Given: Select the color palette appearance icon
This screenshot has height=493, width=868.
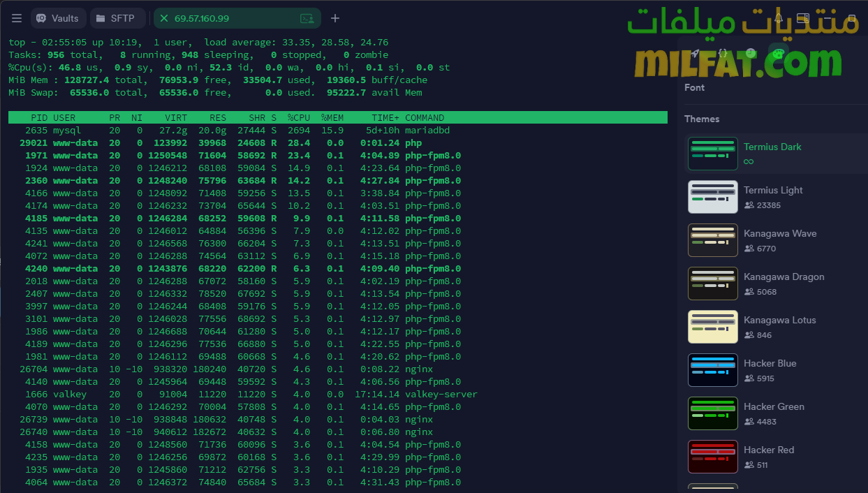Looking at the screenshot, I should tap(777, 53).
